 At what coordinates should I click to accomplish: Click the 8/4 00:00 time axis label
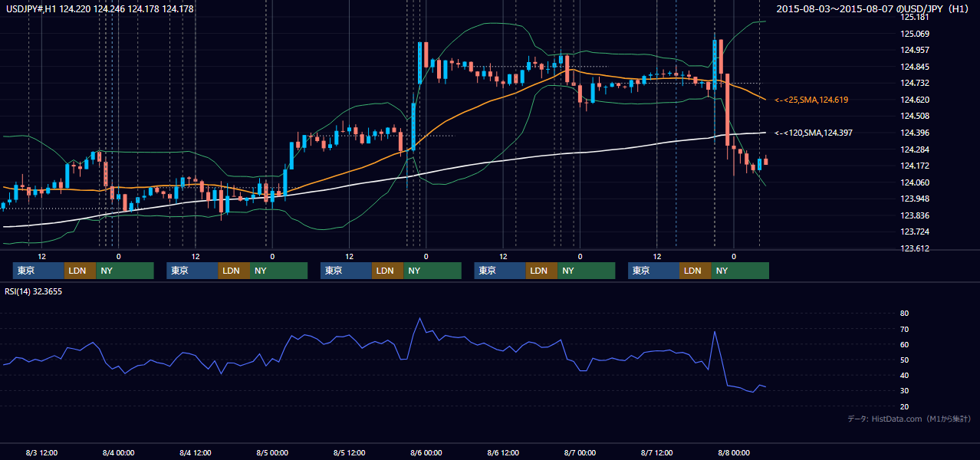pyautogui.click(x=118, y=452)
